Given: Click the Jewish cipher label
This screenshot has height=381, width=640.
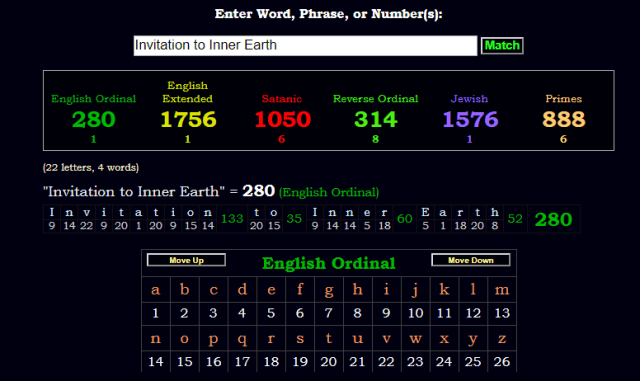Looking at the screenshot, I should tap(469, 99).
